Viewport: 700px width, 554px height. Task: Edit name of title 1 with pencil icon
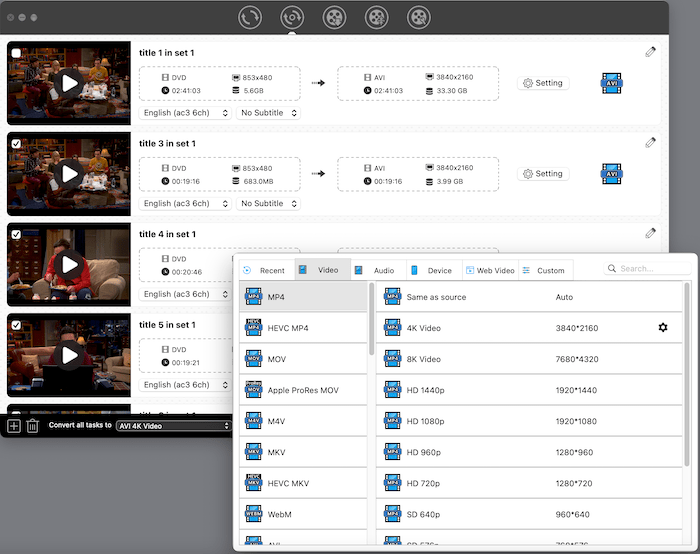pos(651,52)
